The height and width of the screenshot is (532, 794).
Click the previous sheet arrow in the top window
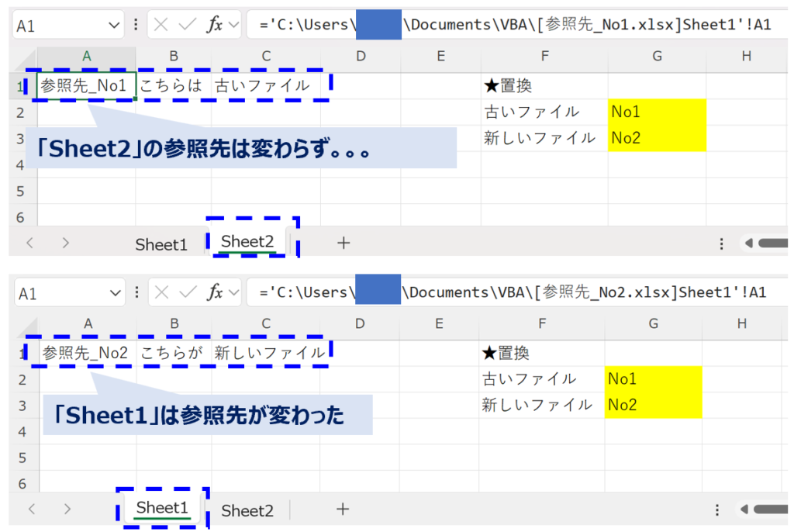click(x=30, y=243)
